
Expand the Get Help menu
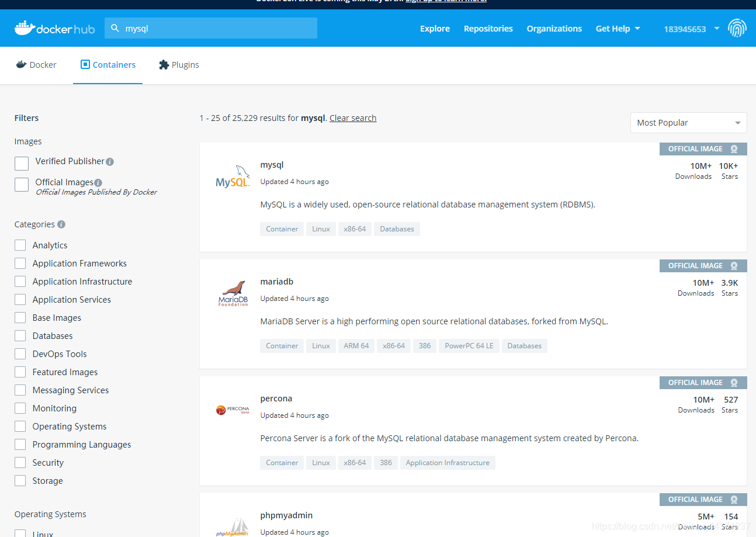point(618,29)
